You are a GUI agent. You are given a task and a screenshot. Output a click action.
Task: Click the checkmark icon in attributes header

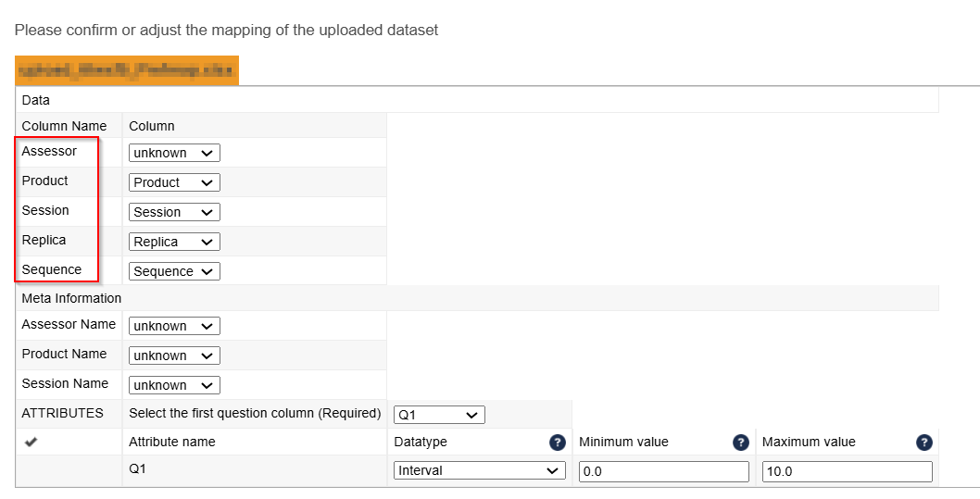[x=31, y=443]
